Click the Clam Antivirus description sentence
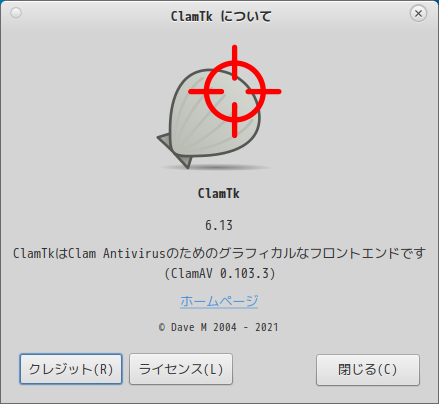This screenshot has height=404, width=439. (x=219, y=253)
